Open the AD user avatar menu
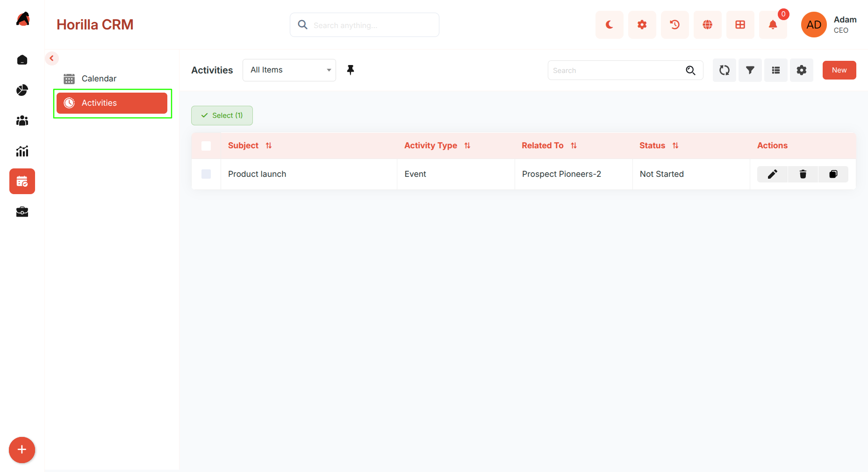868x472 pixels. (x=814, y=25)
